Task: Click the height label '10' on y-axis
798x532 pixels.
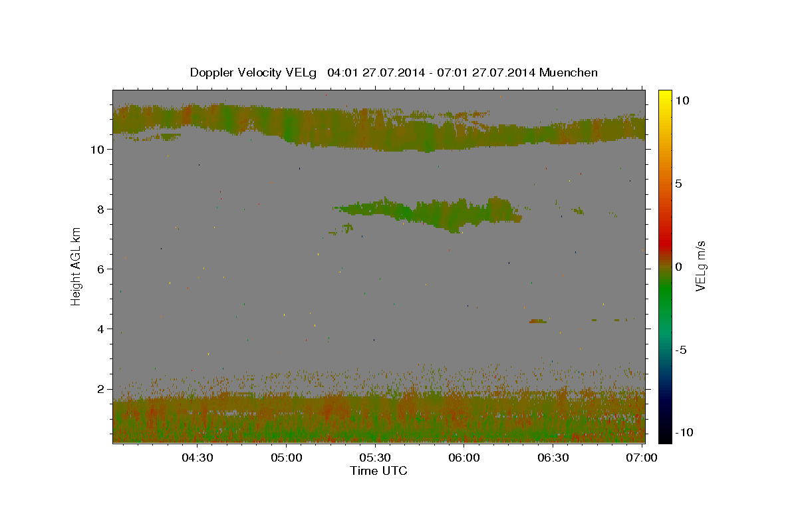Action: pyautogui.click(x=98, y=150)
